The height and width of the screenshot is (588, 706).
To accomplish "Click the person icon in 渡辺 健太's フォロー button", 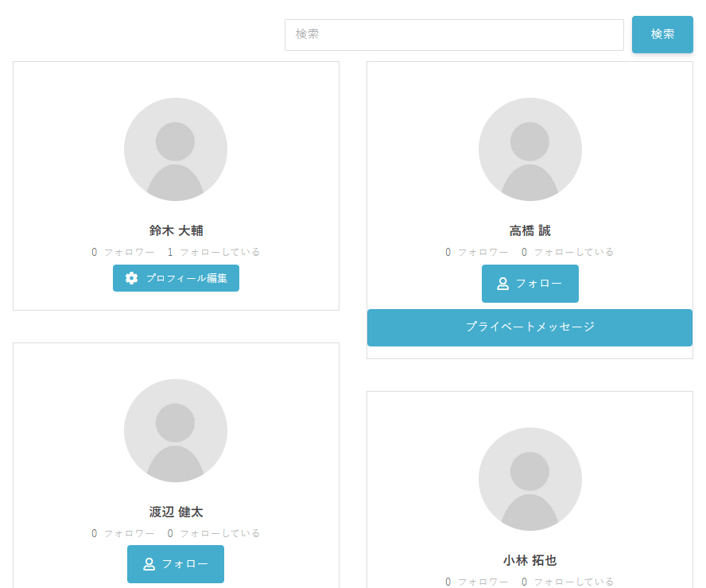I will tap(149, 564).
